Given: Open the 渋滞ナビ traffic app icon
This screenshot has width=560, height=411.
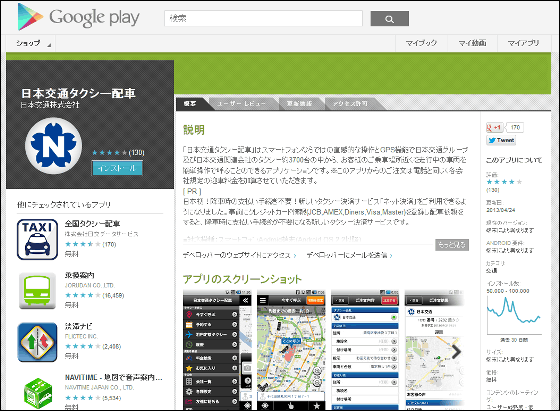Looking at the screenshot, I should [37, 342].
